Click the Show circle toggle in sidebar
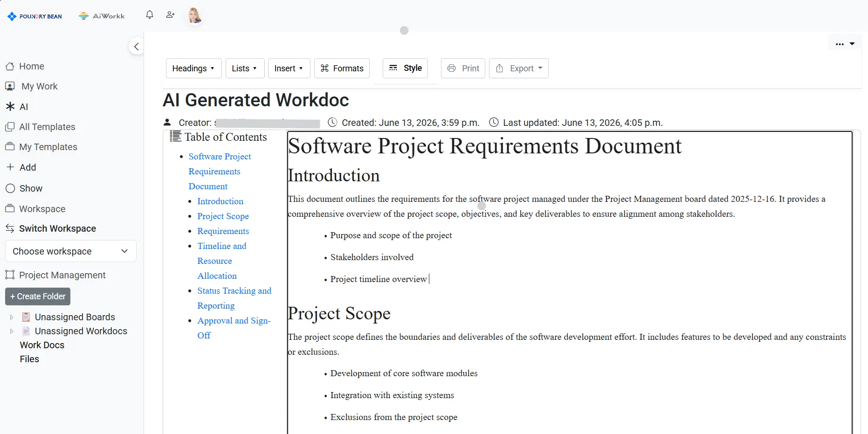The image size is (868, 434). point(10,188)
